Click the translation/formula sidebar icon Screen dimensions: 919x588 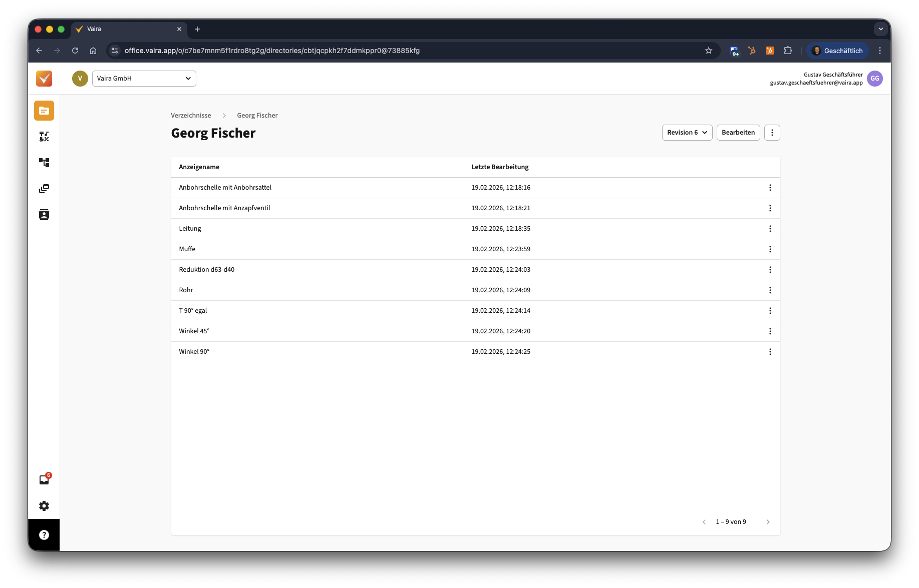[44, 137]
